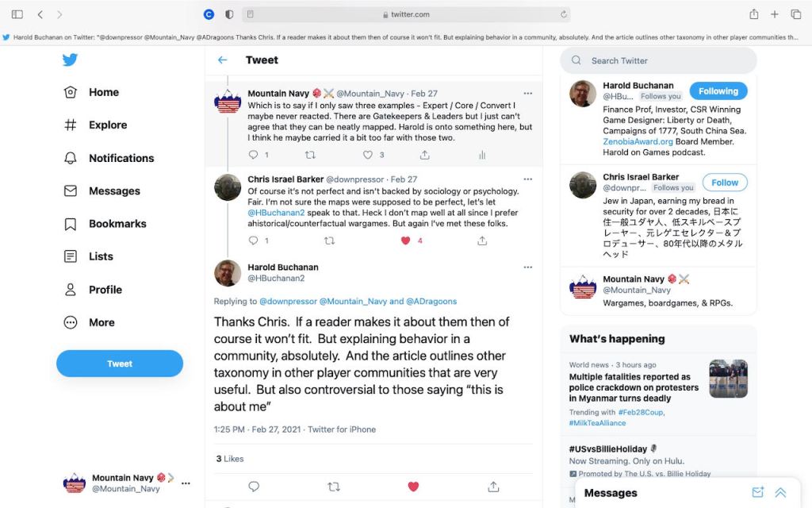812x508 pixels.
Task: Unlike Harold Buchanan's tweet with red heart
Action: click(x=413, y=487)
